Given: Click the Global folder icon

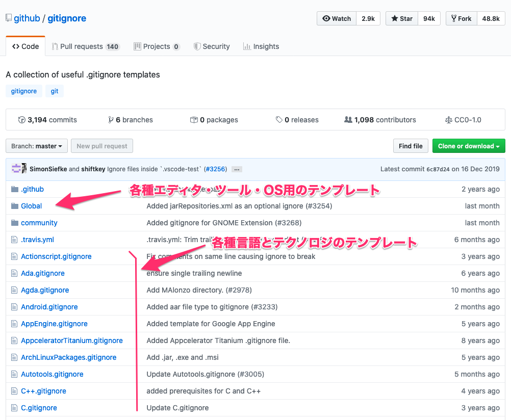Looking at the screenshot, I should (15, 206).
